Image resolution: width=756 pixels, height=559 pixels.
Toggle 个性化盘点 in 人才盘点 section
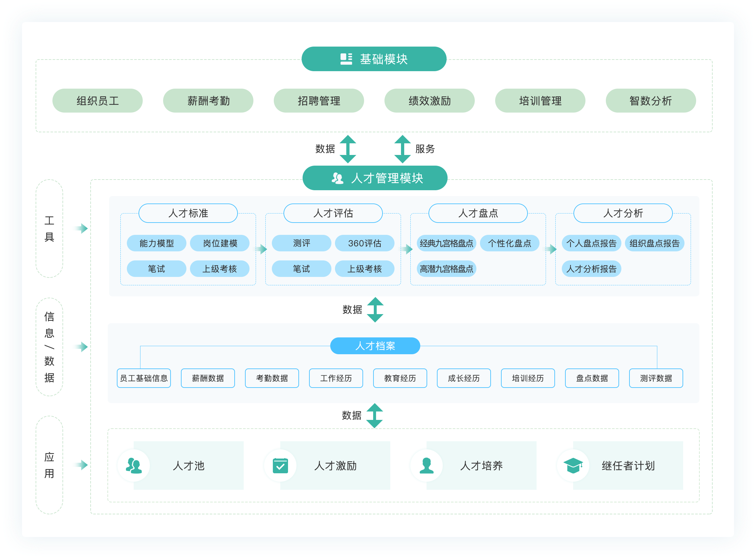point(510,243)
